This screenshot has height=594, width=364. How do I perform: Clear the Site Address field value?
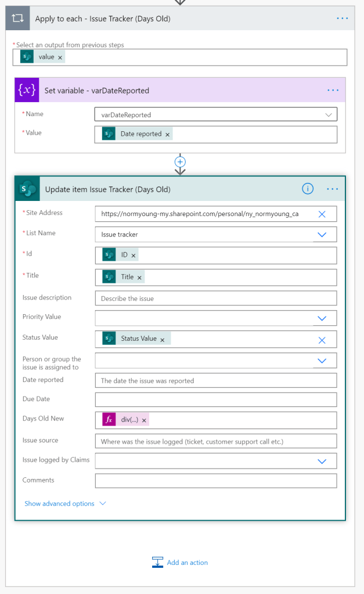pos(322,214)
